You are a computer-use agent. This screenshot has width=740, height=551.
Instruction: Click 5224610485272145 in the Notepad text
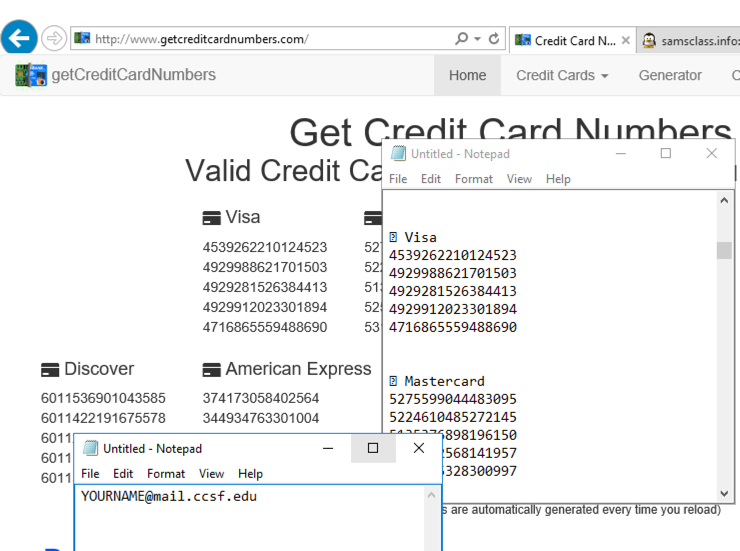click(x=453, y=417)
